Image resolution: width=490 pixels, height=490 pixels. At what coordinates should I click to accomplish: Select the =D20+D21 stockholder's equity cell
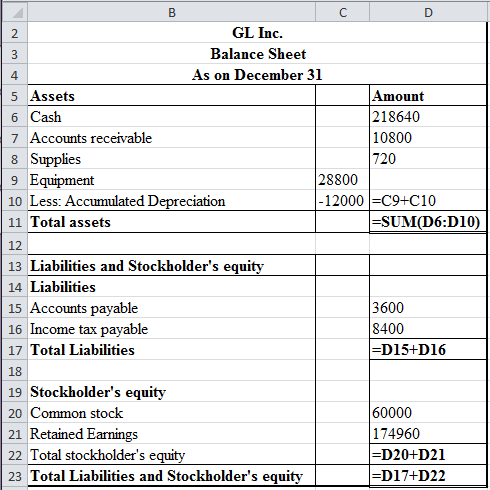pyautogui.click(x=428, y=455)
